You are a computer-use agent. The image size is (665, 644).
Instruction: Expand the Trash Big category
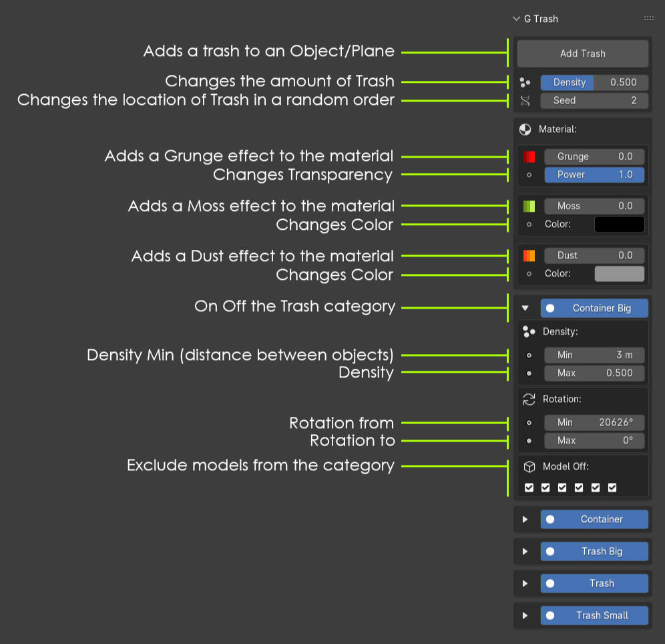[525, 551]
